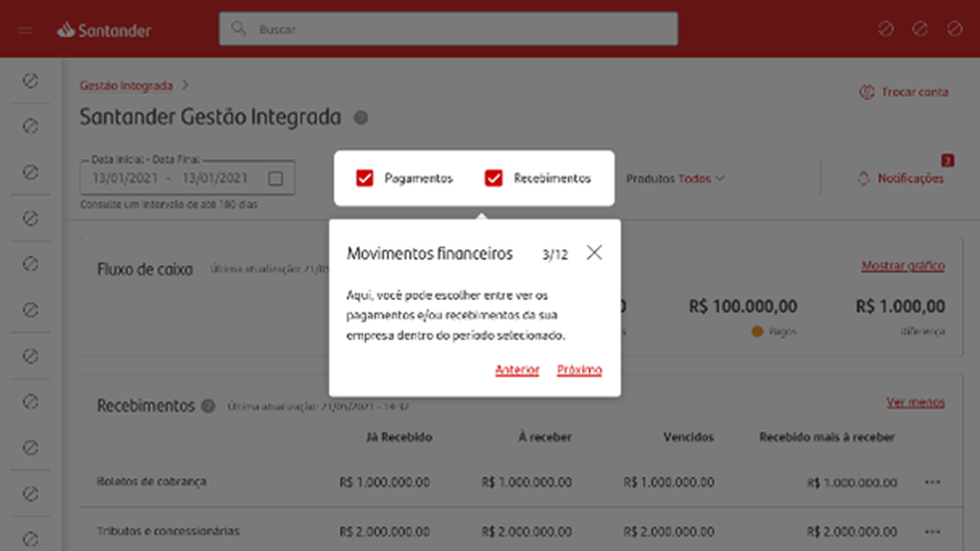Click Já Recebido value for Tributos e concessionárias
980x551 pixels.
pyautogui.click(x=384, y=531)
